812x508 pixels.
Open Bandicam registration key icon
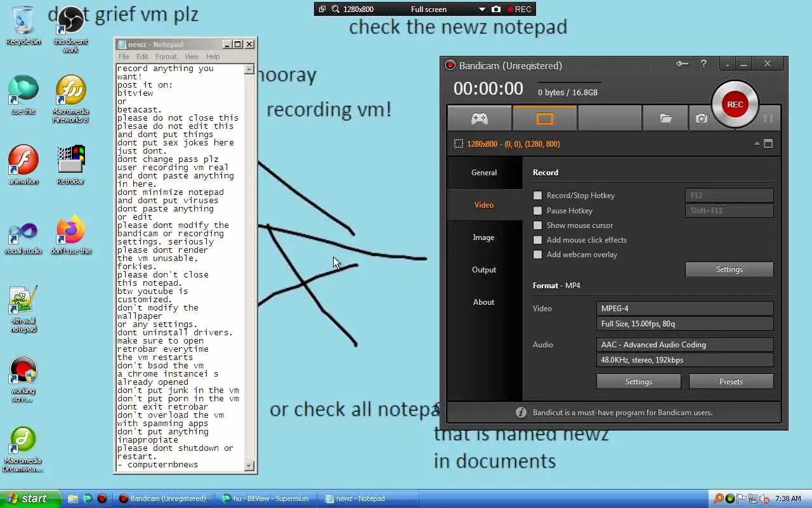pos(682,63)
